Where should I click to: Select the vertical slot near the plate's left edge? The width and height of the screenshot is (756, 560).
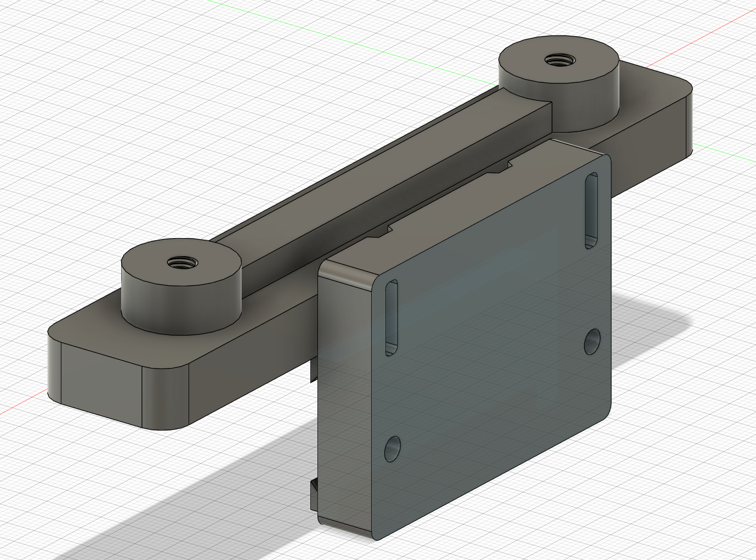point(391,317)
